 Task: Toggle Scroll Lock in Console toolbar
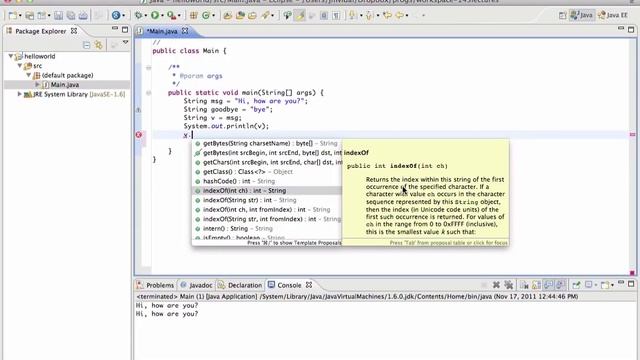click(x=536, y=285)
